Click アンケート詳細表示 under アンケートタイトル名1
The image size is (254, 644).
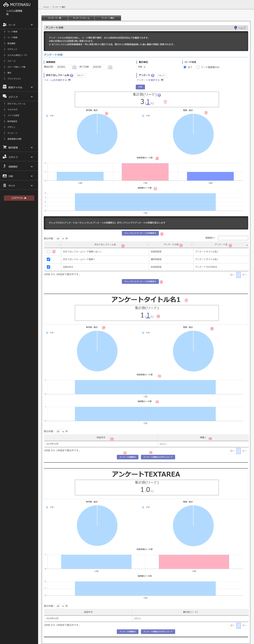tap(128, 457)
